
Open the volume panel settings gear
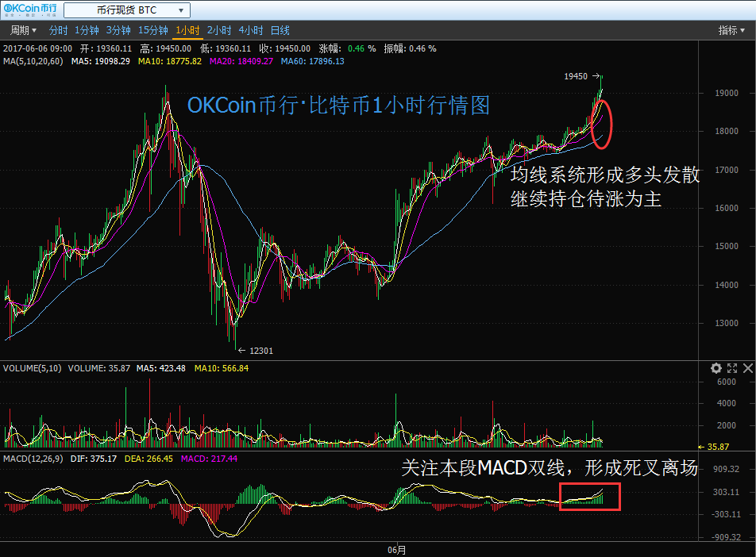(716, 368)
